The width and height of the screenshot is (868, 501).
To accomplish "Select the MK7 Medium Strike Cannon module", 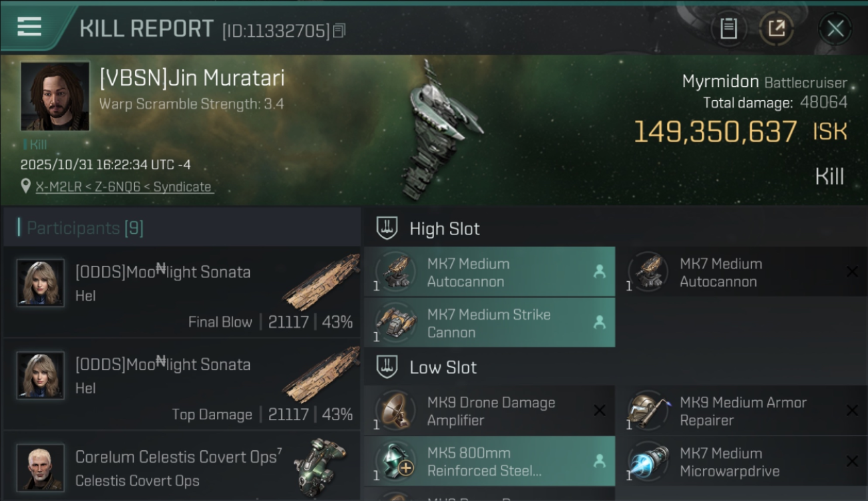I will point(489,323).
